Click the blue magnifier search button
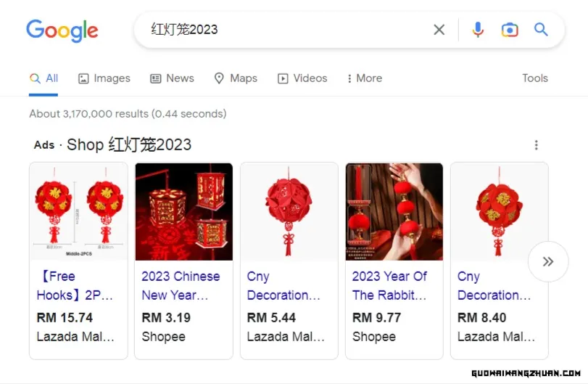588x384 pixels. click(541, 29)
